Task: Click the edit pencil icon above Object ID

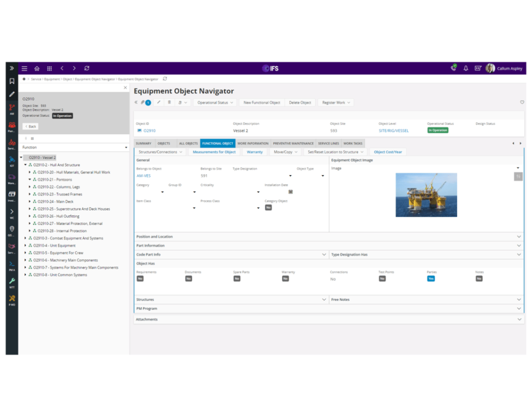Action: click(x=158, y=102)
